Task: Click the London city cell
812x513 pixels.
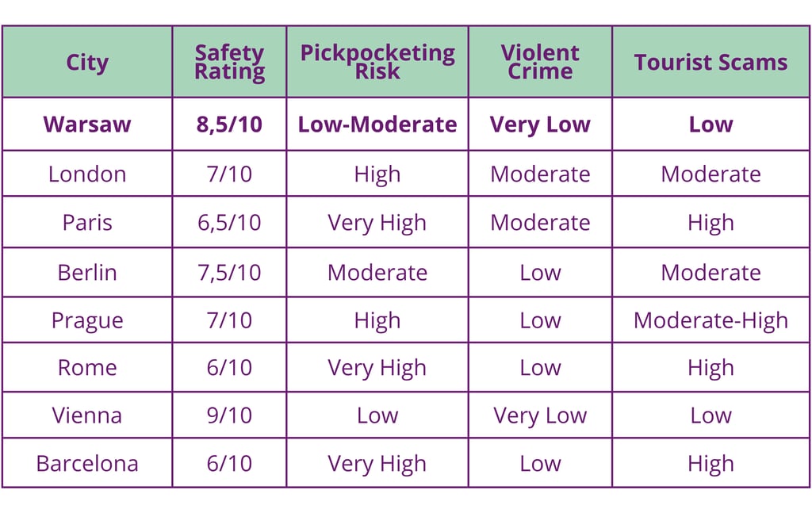Action: click(87, 174)
